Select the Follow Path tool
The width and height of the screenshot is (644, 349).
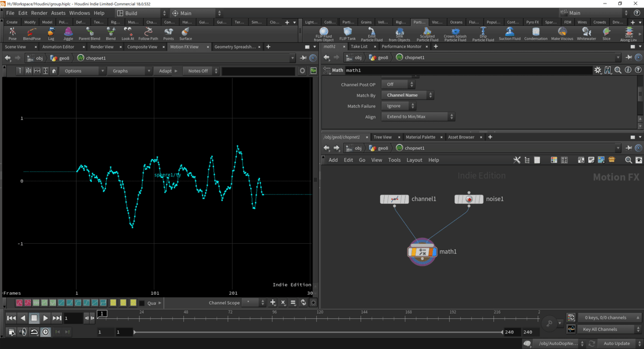(x=148, y=34)
